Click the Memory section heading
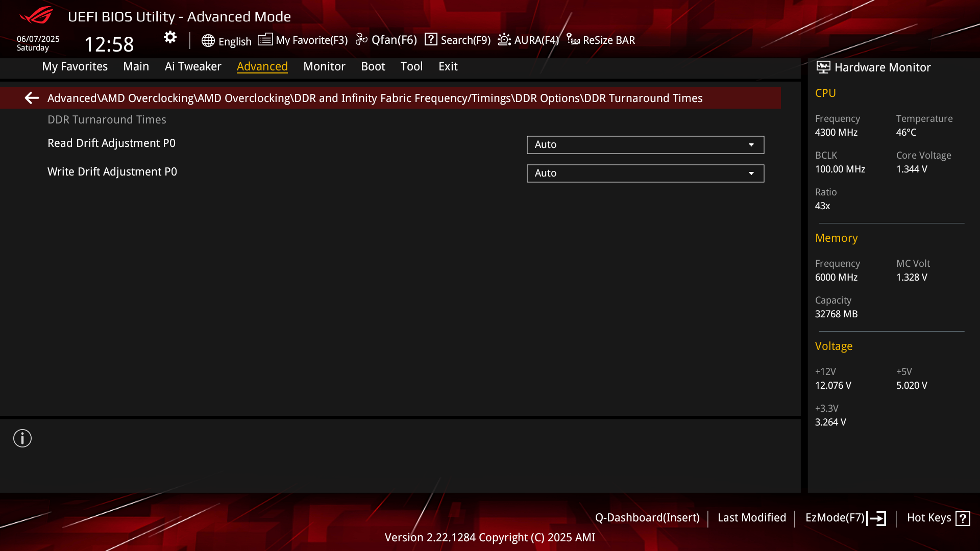 point(836,238)
